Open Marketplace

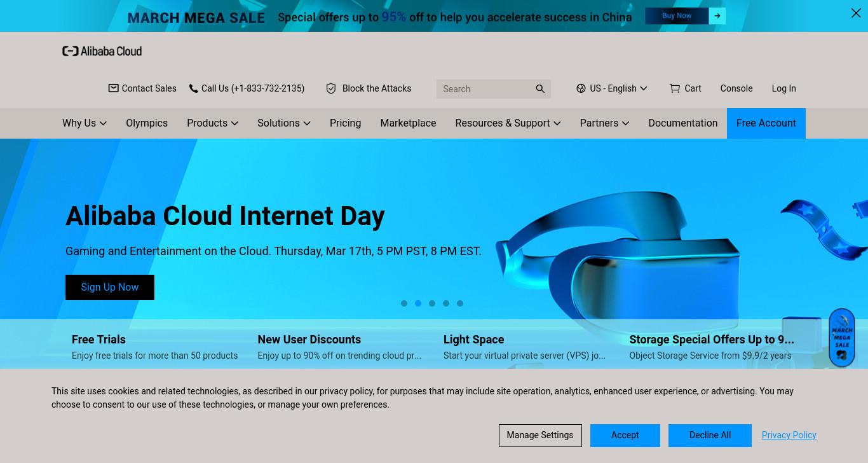[x=408, y=123]
